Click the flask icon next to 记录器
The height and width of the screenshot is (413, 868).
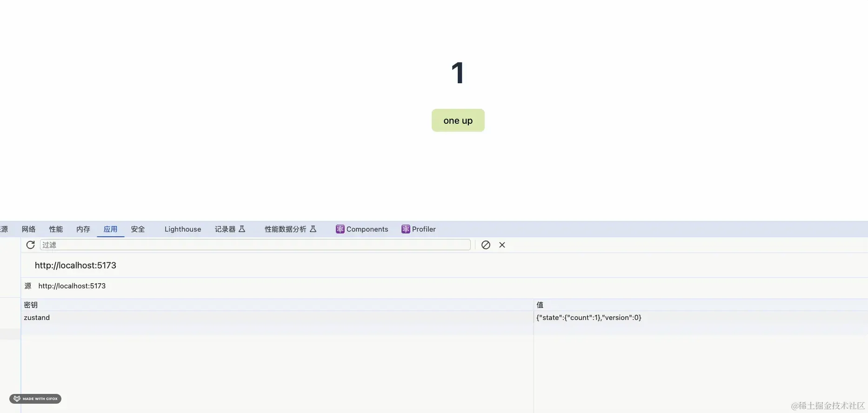(242, 229)
